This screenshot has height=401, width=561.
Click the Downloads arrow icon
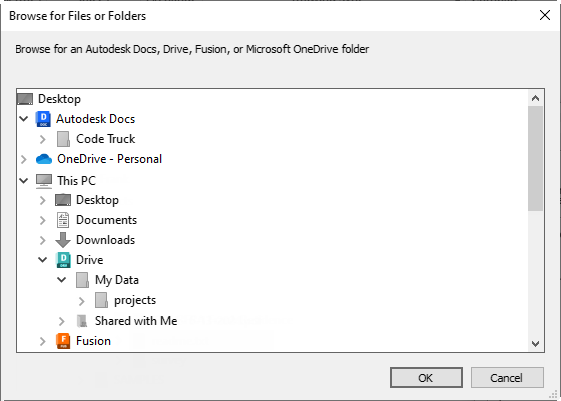pos(63,240)
